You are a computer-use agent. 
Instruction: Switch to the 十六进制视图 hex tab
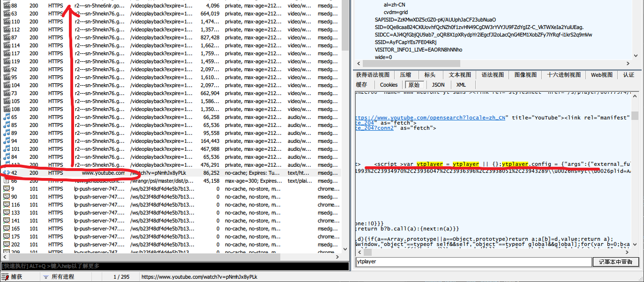click(564, 75)
